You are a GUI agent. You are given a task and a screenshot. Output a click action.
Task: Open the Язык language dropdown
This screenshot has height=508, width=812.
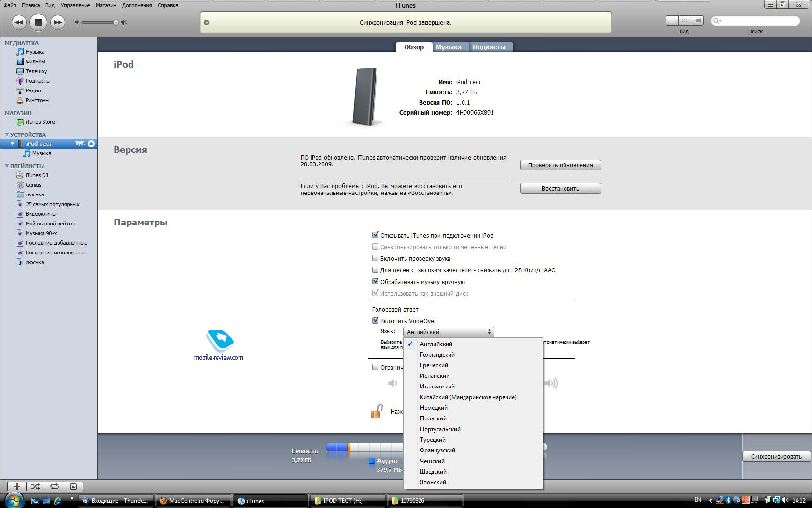point(449,332)
